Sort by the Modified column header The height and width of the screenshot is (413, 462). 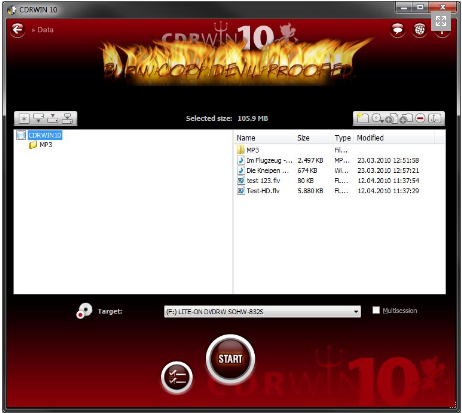pyautogui.click(x=370, y=138)
